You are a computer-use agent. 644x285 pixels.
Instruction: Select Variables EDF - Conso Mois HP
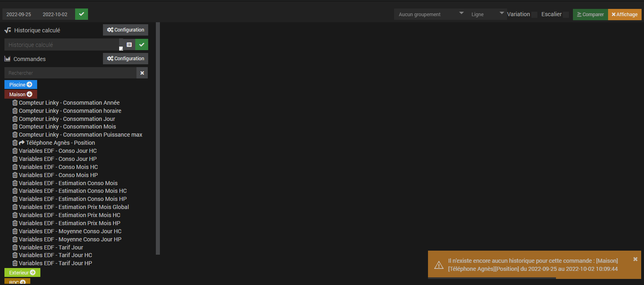click(58, 175)
